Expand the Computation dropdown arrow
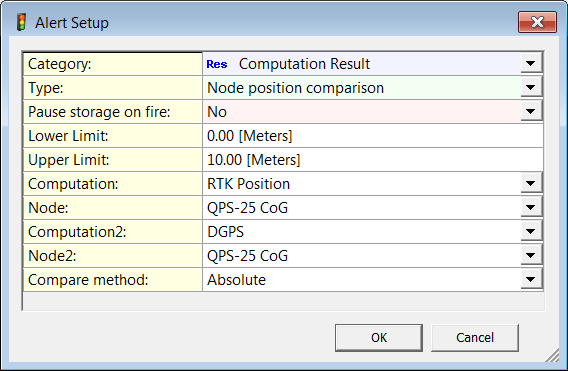Screen dimensions: 568x371 click(531, 183)
